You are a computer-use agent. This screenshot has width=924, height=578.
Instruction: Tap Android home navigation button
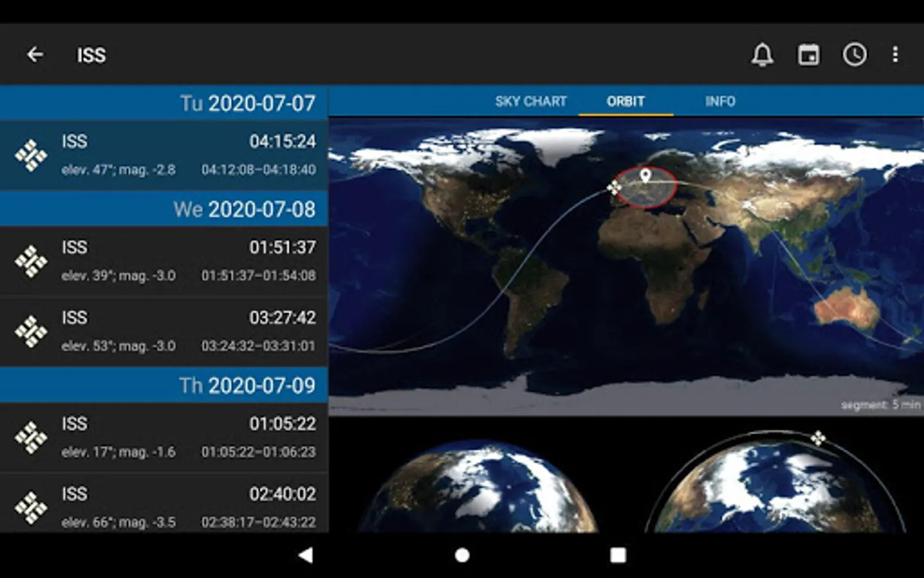(462, 555)
